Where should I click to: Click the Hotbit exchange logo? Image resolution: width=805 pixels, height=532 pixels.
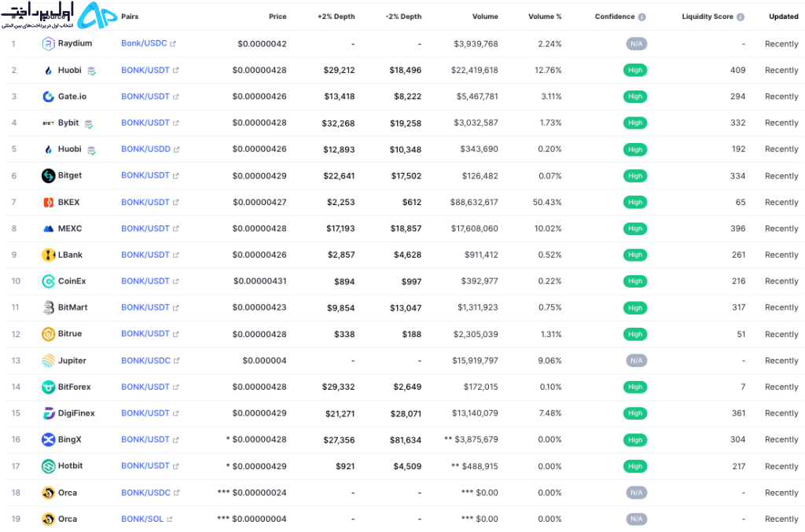click(48, 466)
